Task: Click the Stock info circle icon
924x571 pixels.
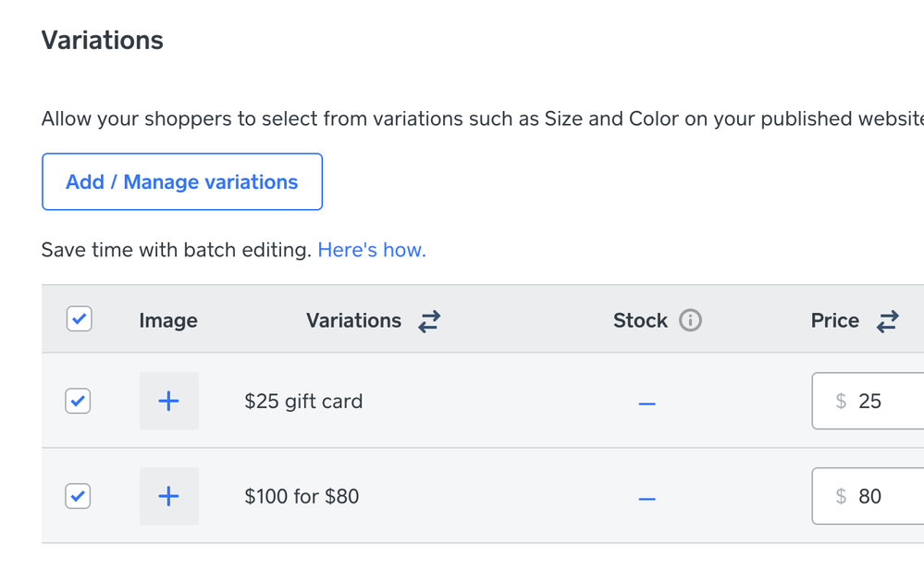Action: click(x=690, y=321)
